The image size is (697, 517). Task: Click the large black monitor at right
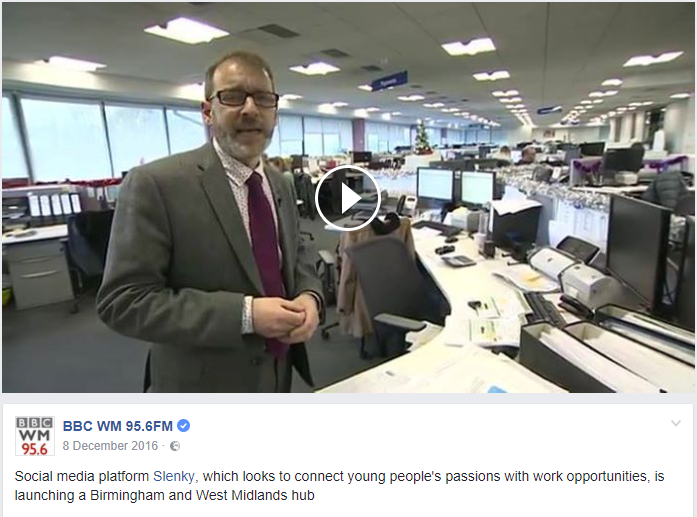click(x=639, y=248)
